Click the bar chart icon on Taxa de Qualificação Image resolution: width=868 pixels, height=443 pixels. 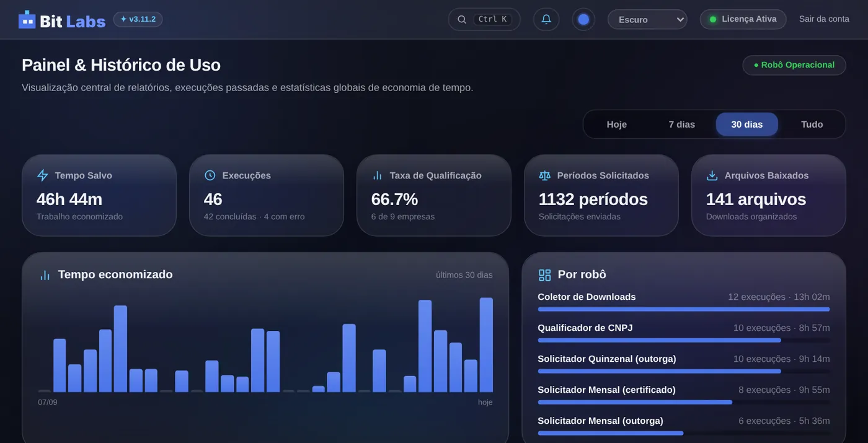point(378,175)
